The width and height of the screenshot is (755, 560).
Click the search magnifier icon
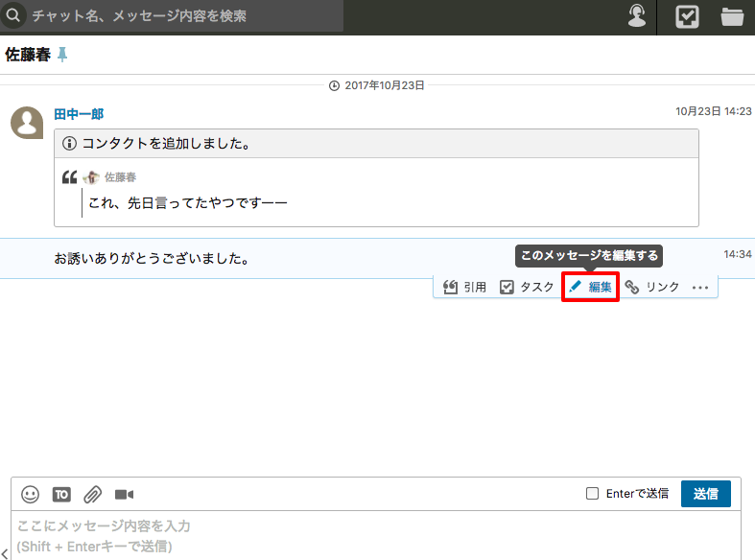click(14, 16)
